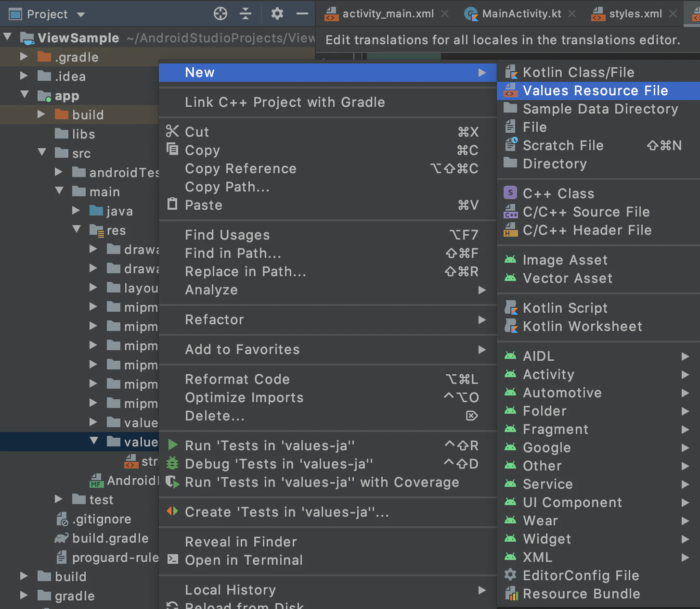This screenshot has height=609, width=700.
Task: Click the Values Resource File icon
Action: (510, 90)
